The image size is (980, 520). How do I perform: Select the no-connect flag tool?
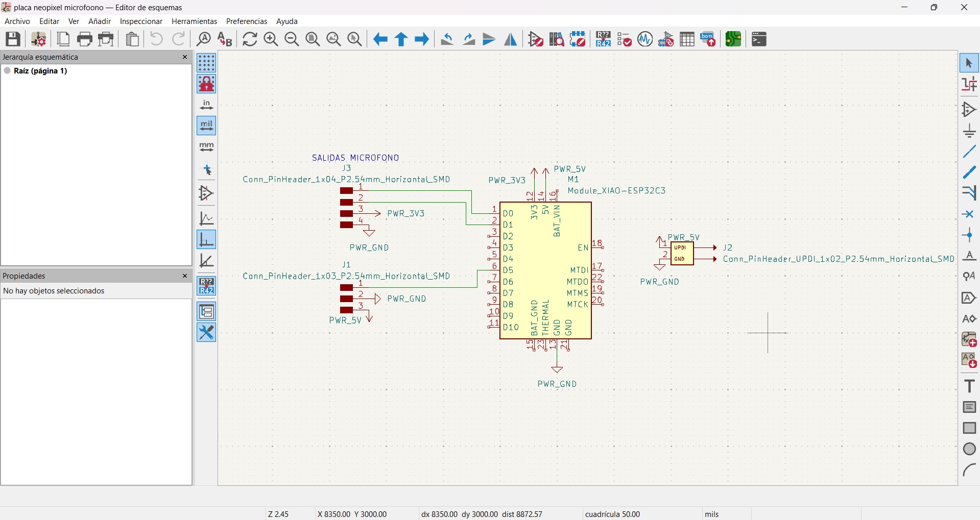click(969, 214)
